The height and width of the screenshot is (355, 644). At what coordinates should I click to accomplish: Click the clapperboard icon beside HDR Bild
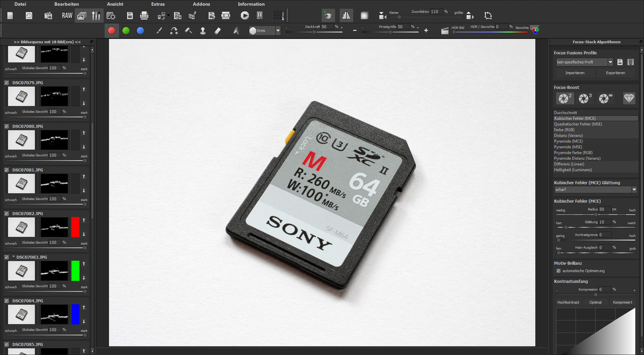coord(445,31)
